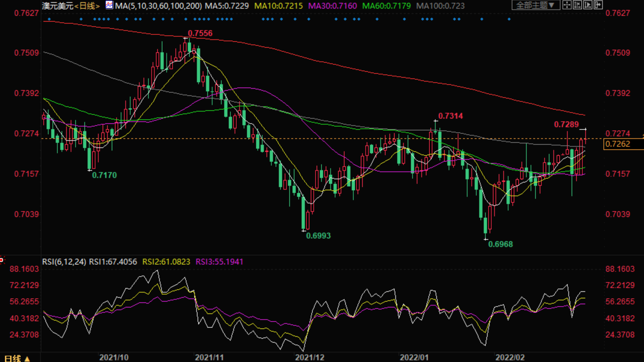Open the 全部主题 theme dropdown
Viewport: 644px width, 362px height.
pos(535,5)
